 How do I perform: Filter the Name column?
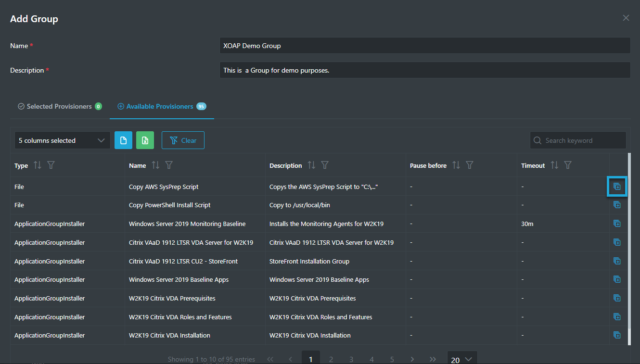(169, 165)
